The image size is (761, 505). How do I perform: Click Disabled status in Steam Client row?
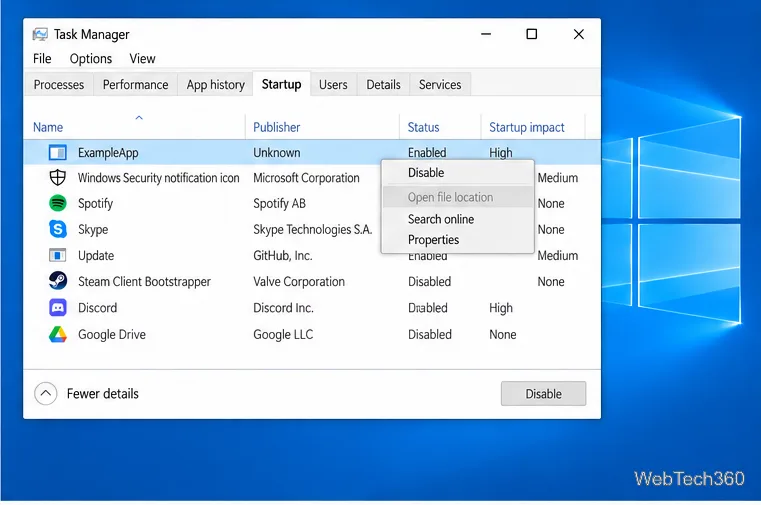coord(430,282)
